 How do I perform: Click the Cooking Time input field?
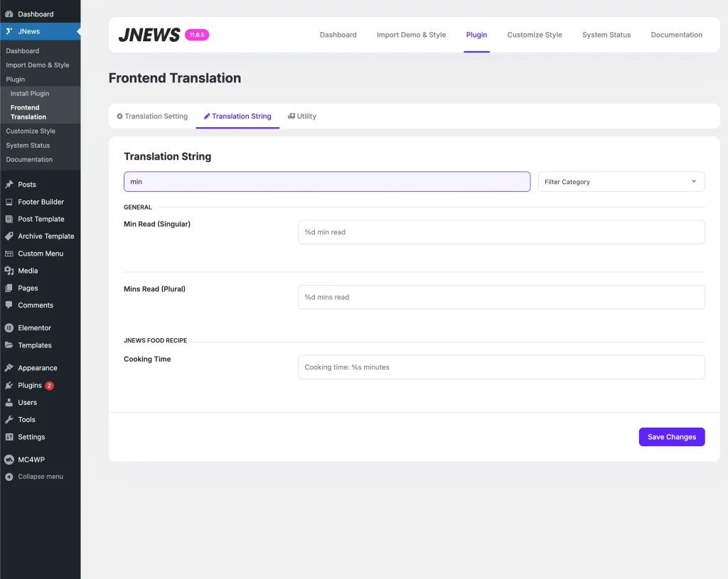click(x=500, y=367)
